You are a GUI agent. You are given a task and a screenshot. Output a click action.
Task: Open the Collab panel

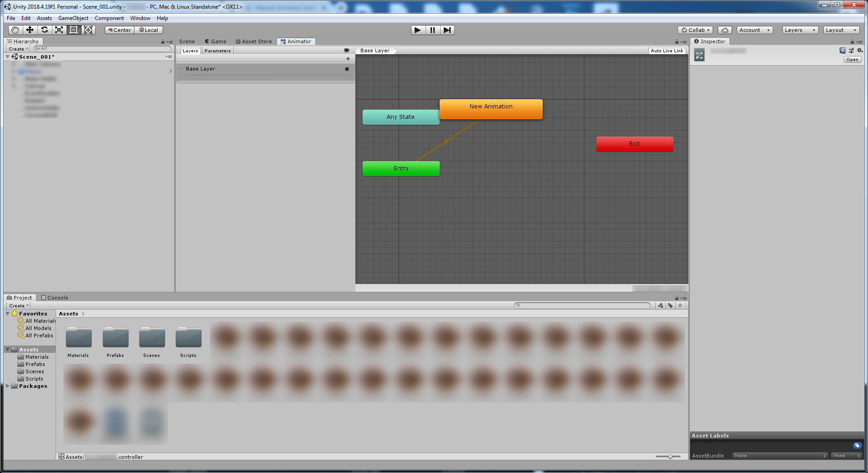pos(695,30)
